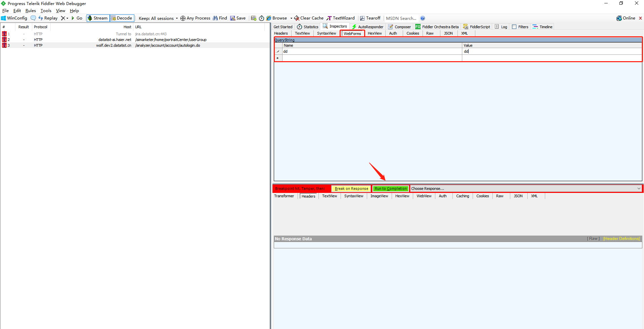Screen dimensions: 644x329
Task: Open the blue help question icon
Action: pos(423,18)
